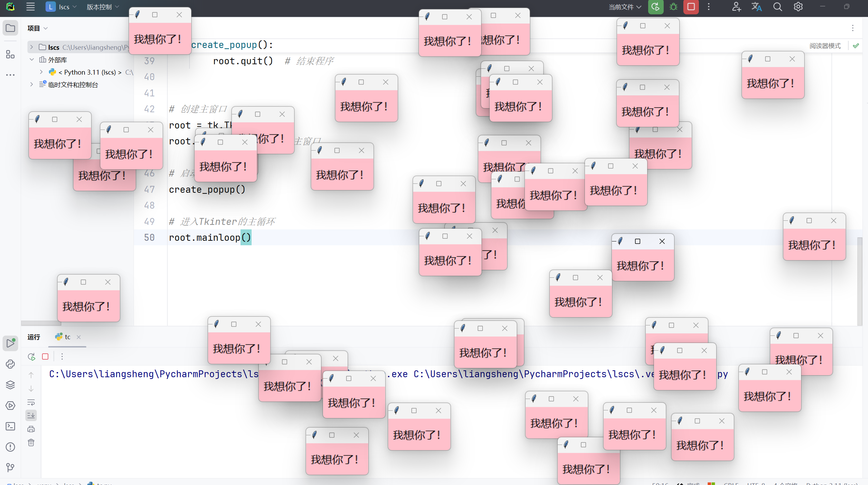
Task: Open the More actions vertical dots in the title bar
Action: pos(709,7)
